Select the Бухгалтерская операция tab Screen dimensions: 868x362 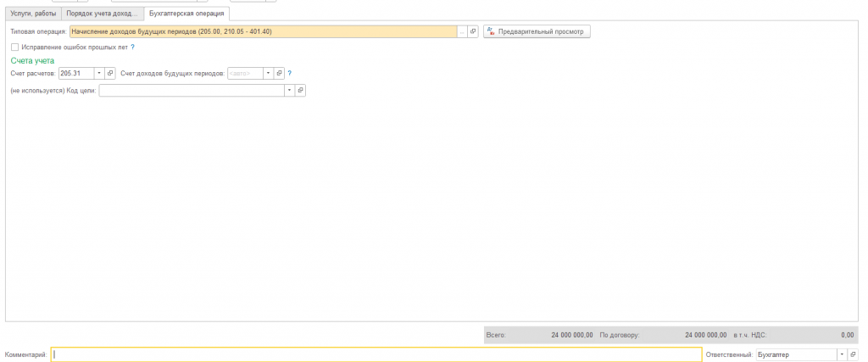coord(186,14)
